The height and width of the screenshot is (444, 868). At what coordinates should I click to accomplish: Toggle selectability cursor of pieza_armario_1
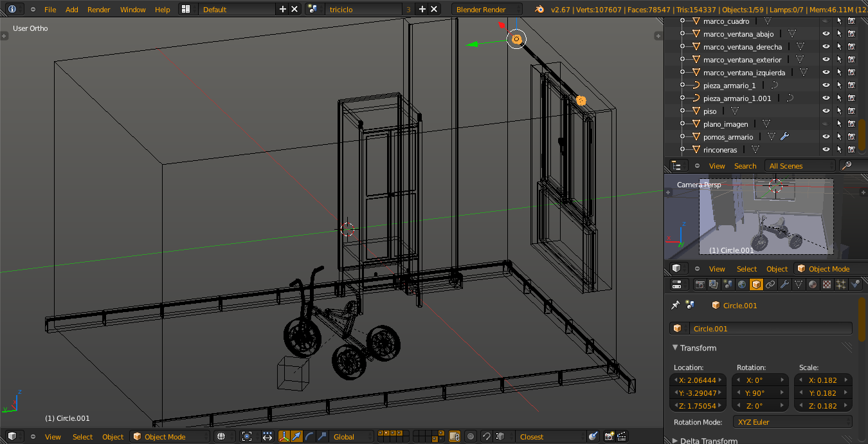839,85
